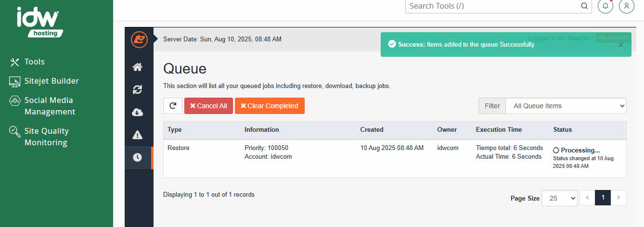Open Sitejet Builder from the sidebar
This screenshot has height=227, width=644.
click(51, 81)
